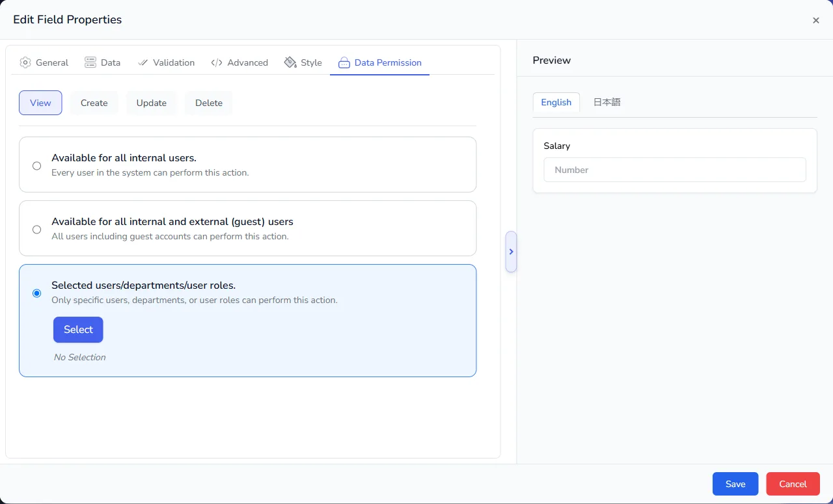Go to the Validation tab

click(167, 62)
